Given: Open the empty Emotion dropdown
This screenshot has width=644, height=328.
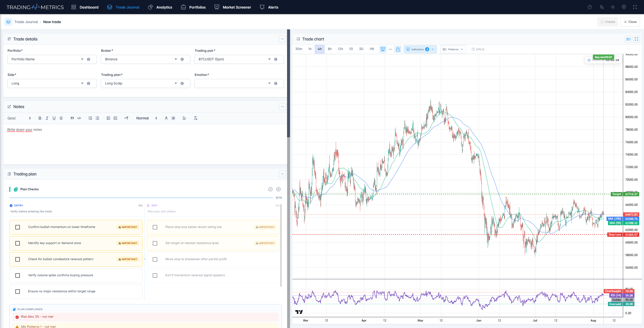Looking at the screenshot, I should pos(239,83).
